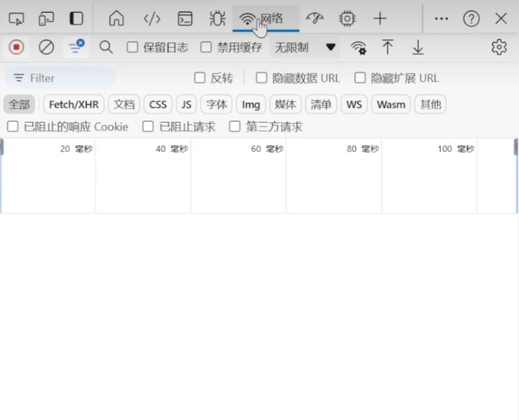
Task: Filter by 其他 type
Action: pos(430,104)
